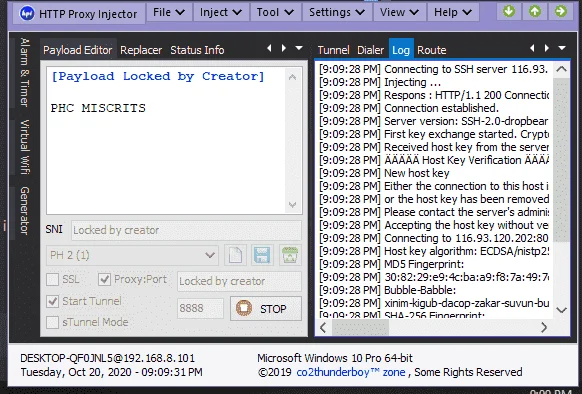Toggle the Start Tunnel checkbox
Image resolution: width=582 pixels, height=394 pixels.
click(52, 301)
